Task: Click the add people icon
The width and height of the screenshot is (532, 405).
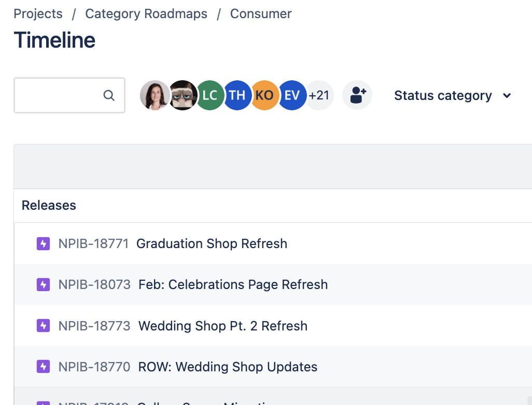Action: click(357, 95)
